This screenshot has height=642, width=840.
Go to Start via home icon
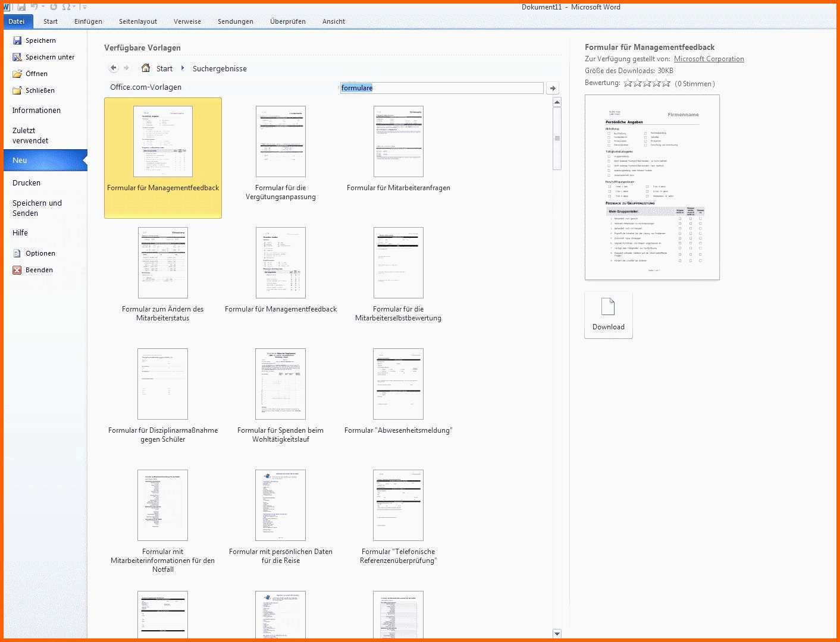tap(146, 68)
